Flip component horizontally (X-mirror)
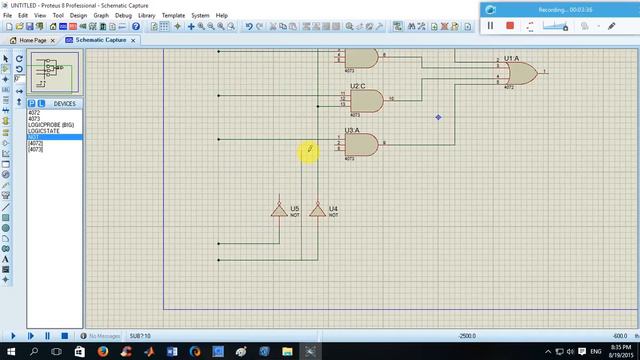640x360 pixels. click(x=19, y=91)
